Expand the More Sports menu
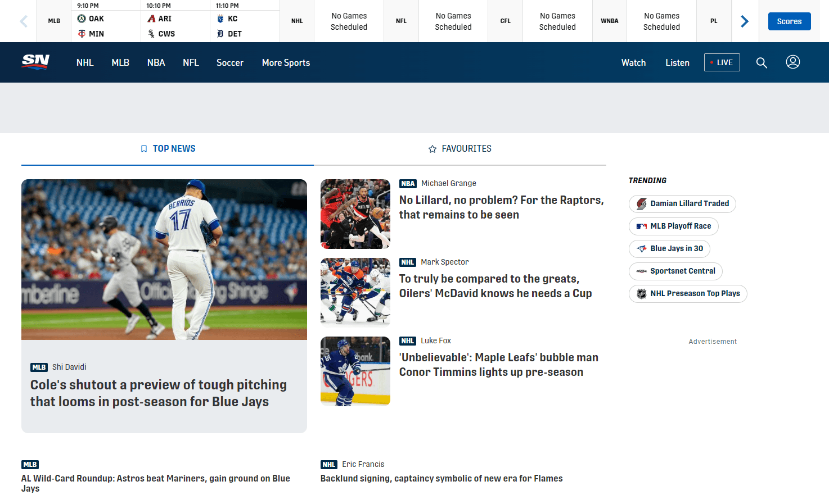 (286, 62)
